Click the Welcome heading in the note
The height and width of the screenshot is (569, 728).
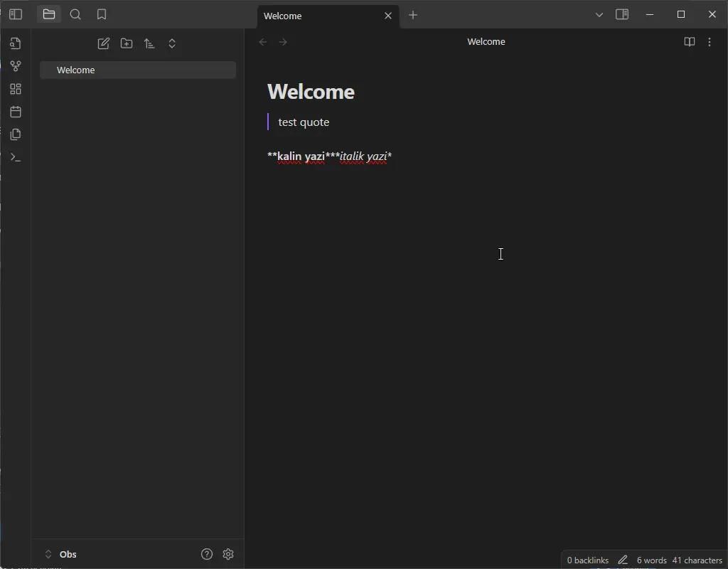[x=311, y=92]
